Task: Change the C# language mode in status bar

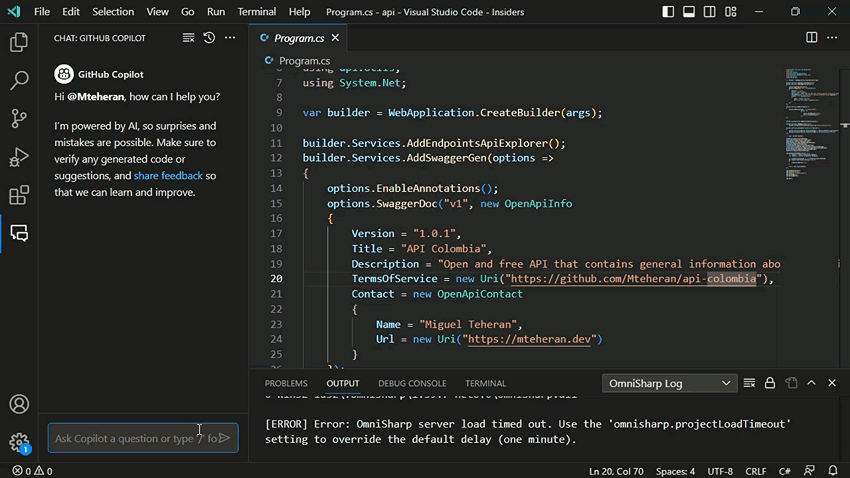Action: pyautogui.click(x=784, y=471)
